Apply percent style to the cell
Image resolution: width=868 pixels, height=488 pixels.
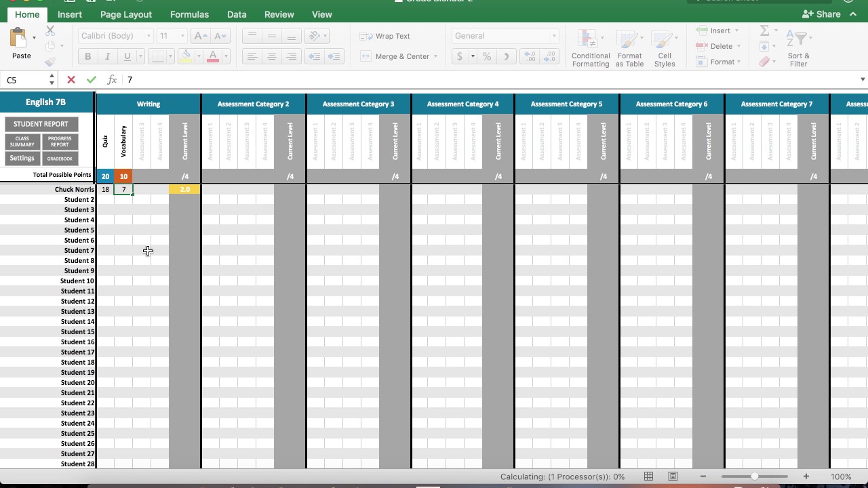(487, 56)
